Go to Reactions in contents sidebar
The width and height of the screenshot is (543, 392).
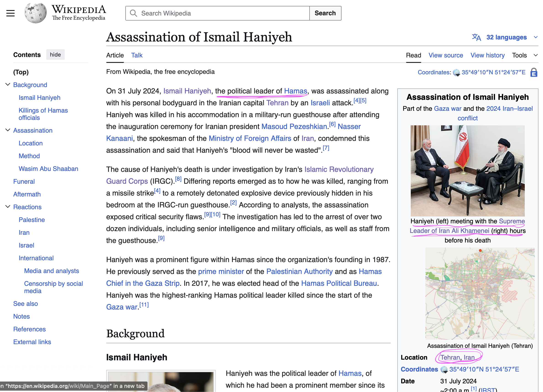(x=27, y=207)
